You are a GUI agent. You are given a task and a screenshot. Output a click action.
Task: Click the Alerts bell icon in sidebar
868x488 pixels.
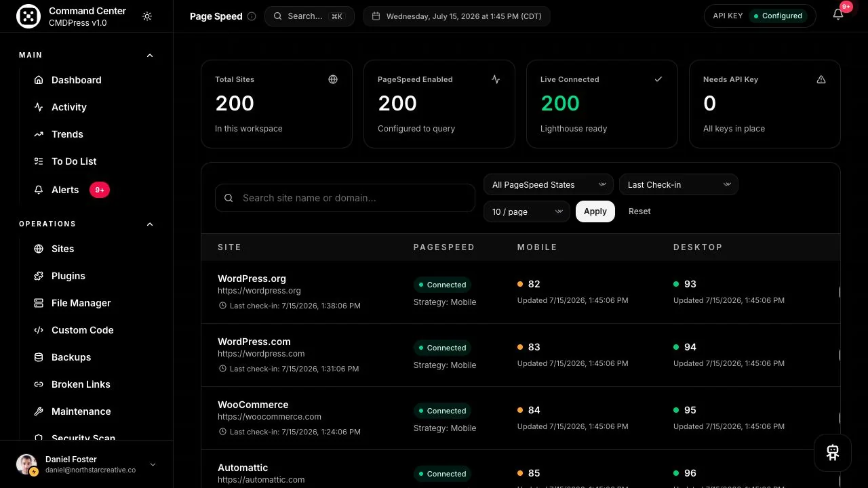[39, 190]
